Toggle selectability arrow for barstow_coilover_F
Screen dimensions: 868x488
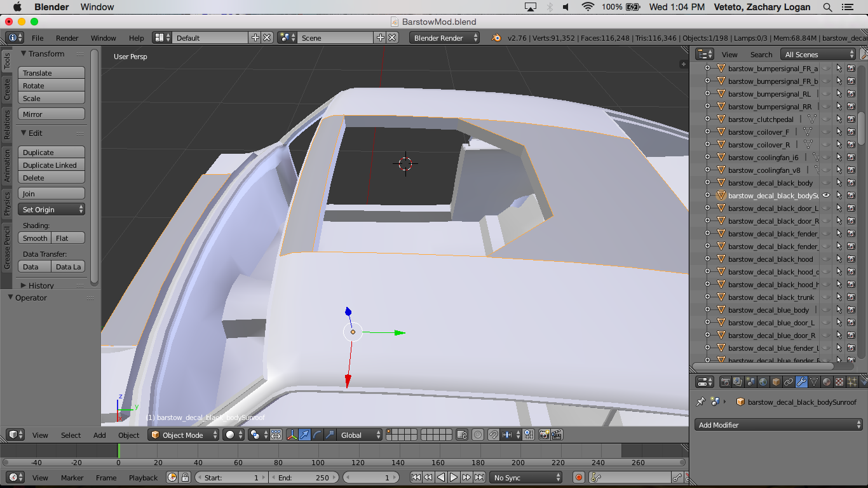coord(839,132)
